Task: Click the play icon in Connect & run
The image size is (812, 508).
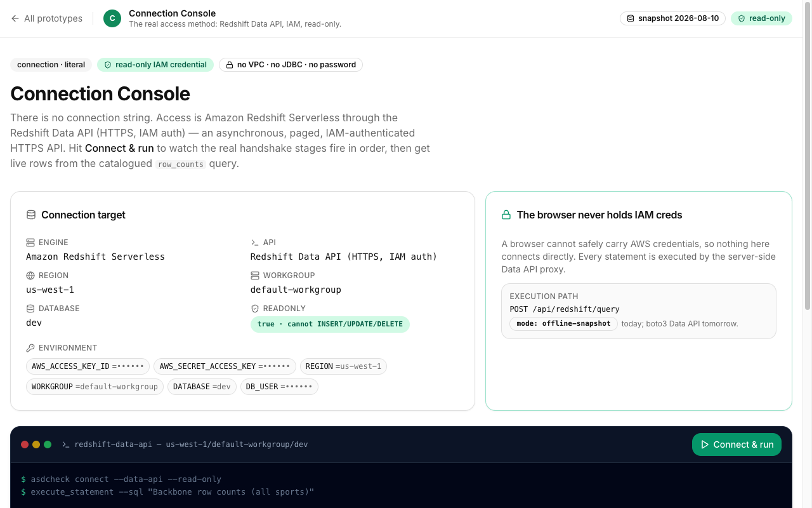Action: tap(704, 444)
